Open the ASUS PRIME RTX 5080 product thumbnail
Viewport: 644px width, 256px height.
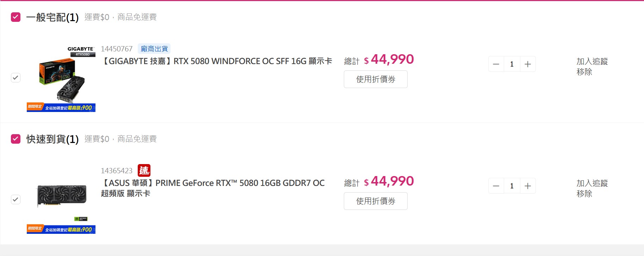tap(61, 199)
